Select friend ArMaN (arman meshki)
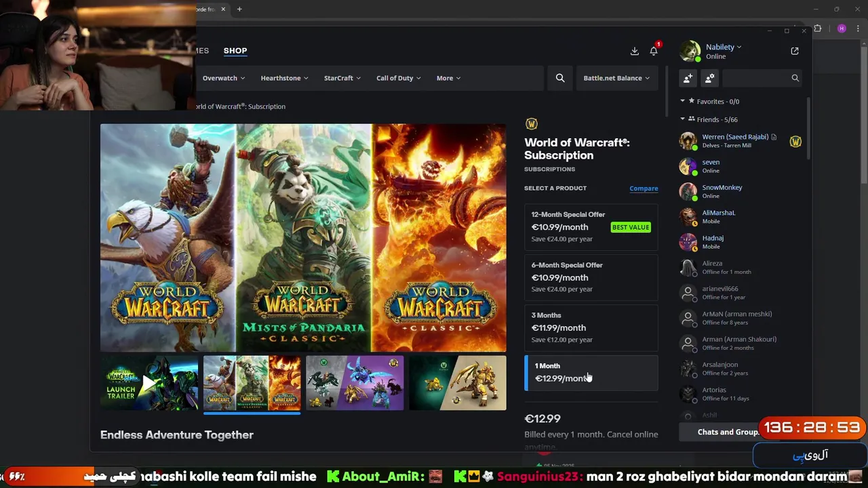The height and width of the screenshot is (488, 868). click(x=741, y=318)
